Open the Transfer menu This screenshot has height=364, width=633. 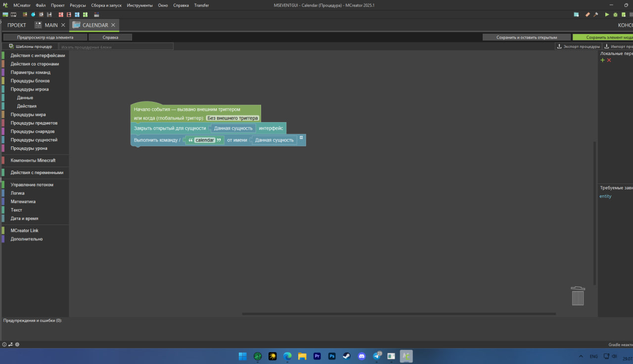[x=201, y=5]
